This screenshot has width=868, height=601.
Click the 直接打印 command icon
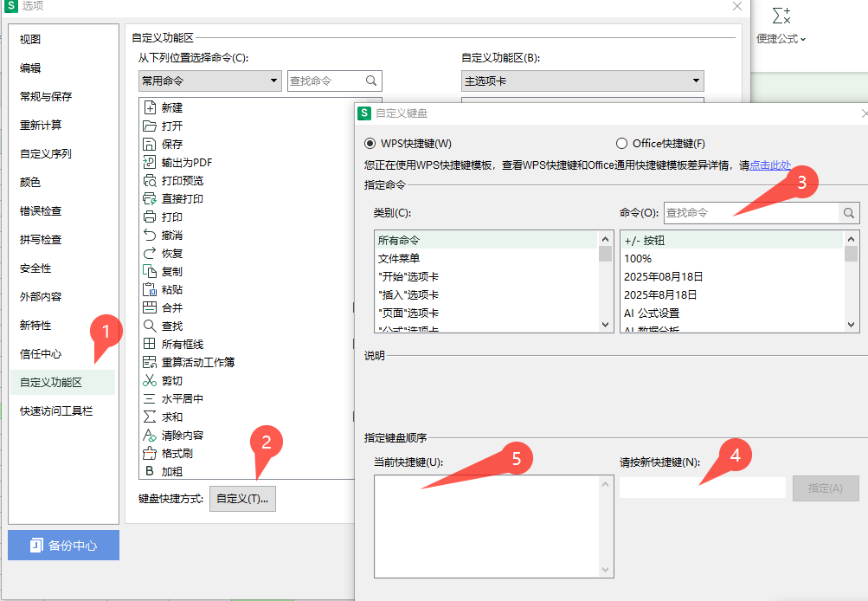[150, 198]
